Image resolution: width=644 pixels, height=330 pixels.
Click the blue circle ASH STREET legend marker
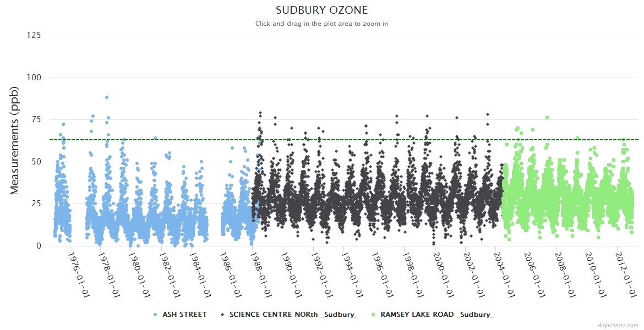coord(155,315)
